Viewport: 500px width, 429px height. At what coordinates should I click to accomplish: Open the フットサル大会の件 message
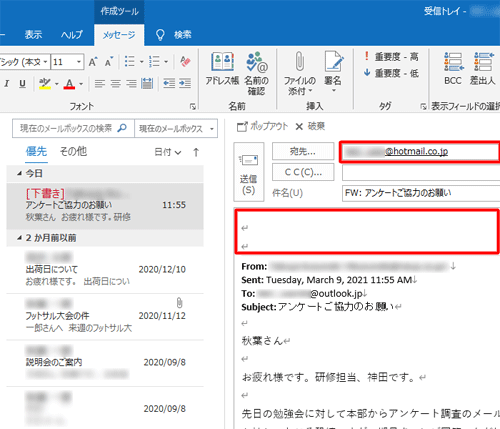(105, 316)
